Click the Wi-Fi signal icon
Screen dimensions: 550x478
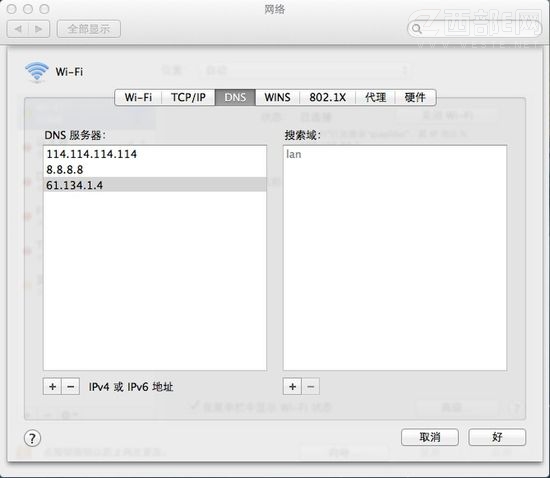pyautogui.click(x=36, y=72)
